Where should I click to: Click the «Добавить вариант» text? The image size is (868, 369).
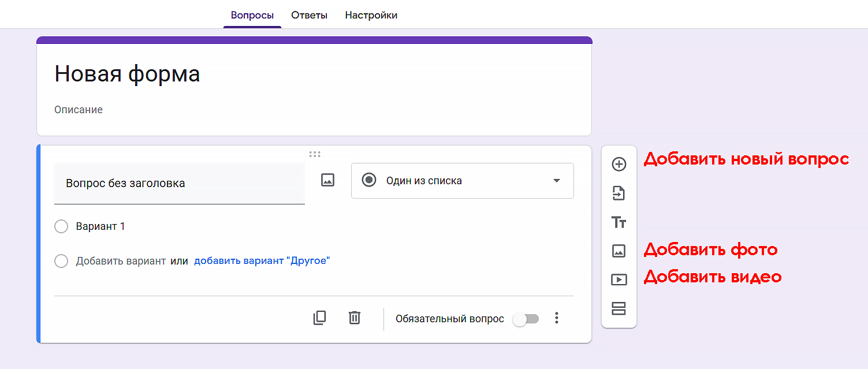121,261
